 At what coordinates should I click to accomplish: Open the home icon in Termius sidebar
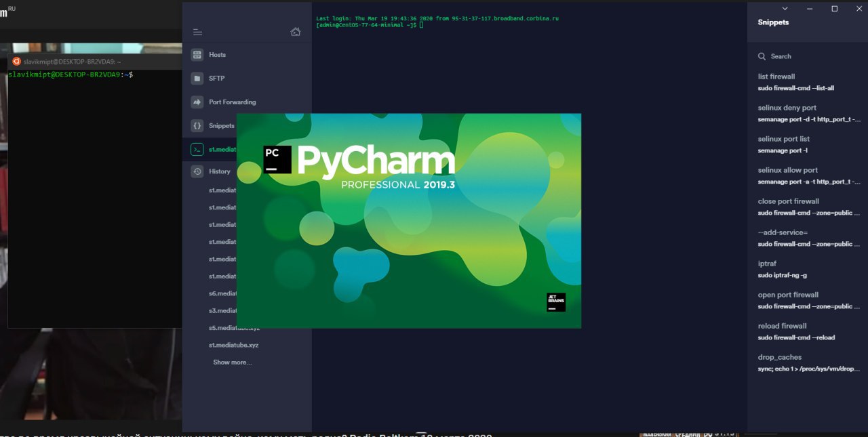pyautogui.click(x=295, y=32)
